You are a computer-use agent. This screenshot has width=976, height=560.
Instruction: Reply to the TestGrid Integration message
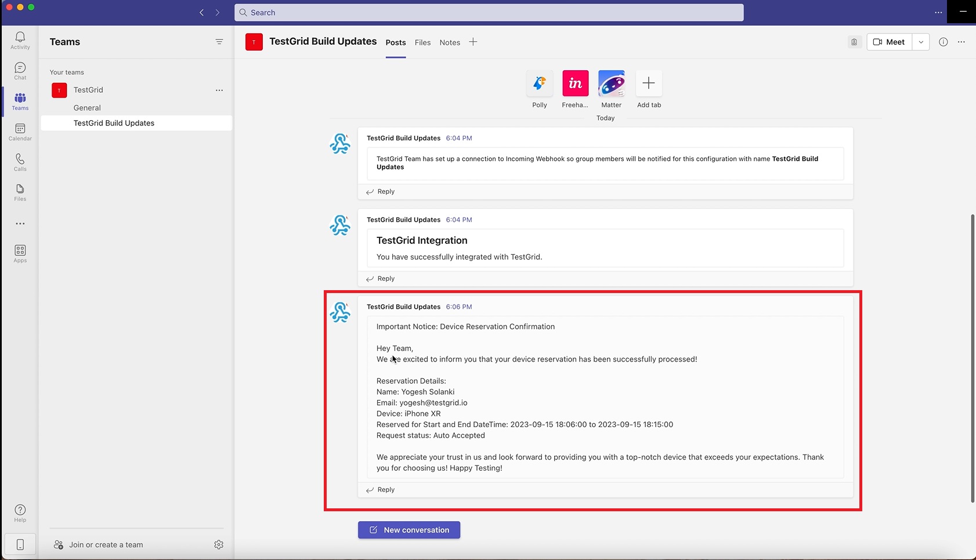[x=381, y=279]
